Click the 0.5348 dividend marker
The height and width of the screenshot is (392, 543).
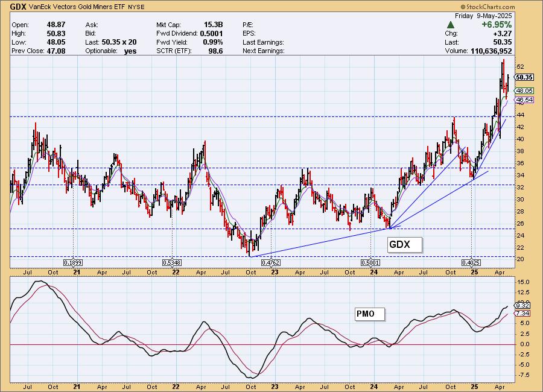click(172, 263)
